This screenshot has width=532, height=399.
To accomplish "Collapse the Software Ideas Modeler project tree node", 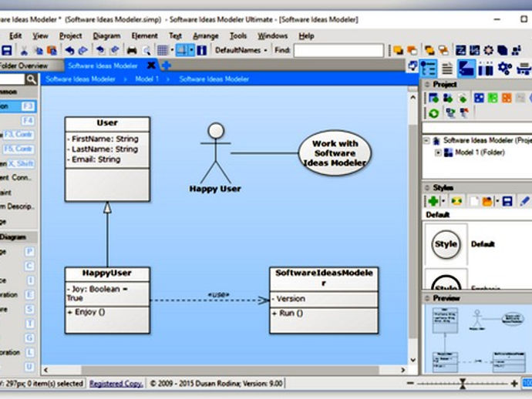I will click(x=427, y=140).
